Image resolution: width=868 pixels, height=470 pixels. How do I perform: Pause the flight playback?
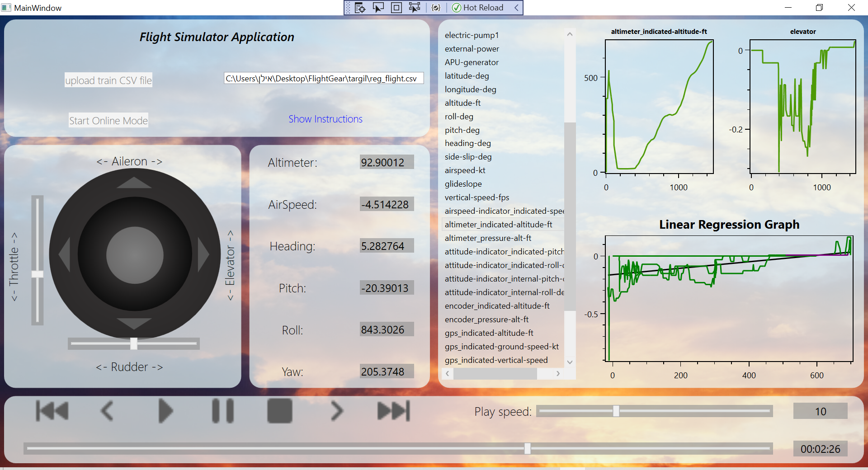223,411
